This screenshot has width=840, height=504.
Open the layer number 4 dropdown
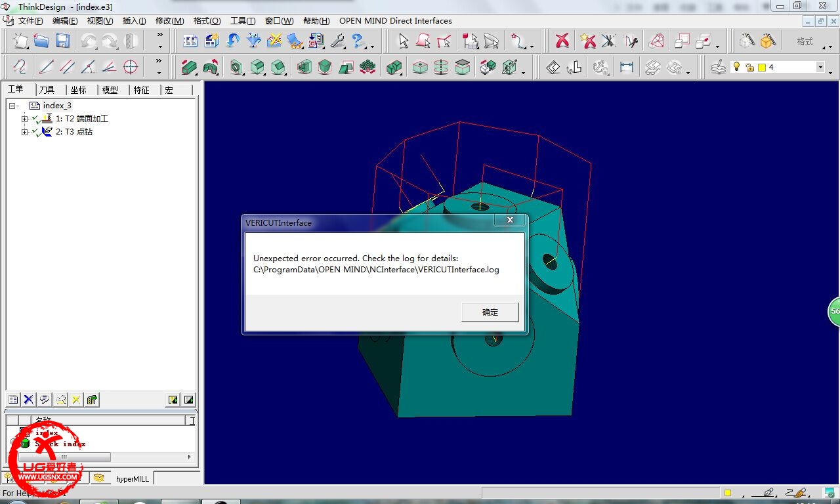click(x=820, y=67)
